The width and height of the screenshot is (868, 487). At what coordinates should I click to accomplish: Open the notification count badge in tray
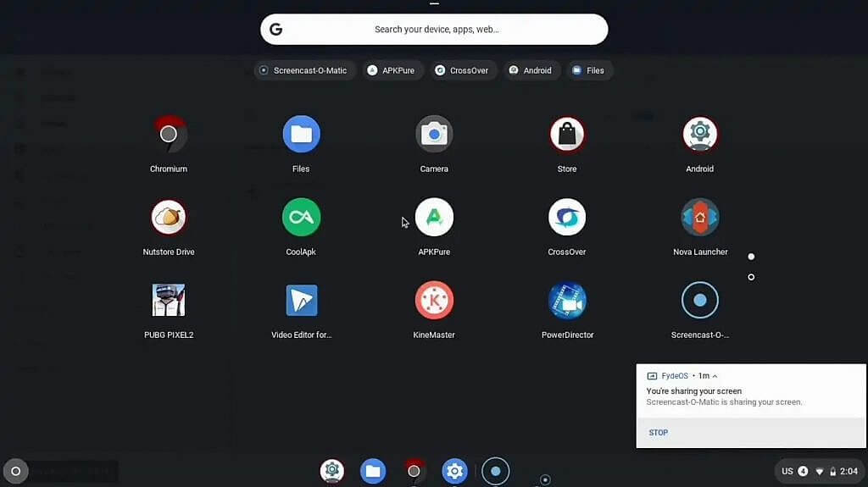pos(803,472)
